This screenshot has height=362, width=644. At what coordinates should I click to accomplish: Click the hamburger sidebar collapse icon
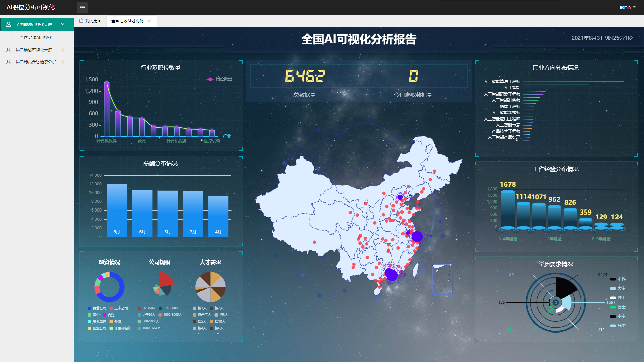83,7
